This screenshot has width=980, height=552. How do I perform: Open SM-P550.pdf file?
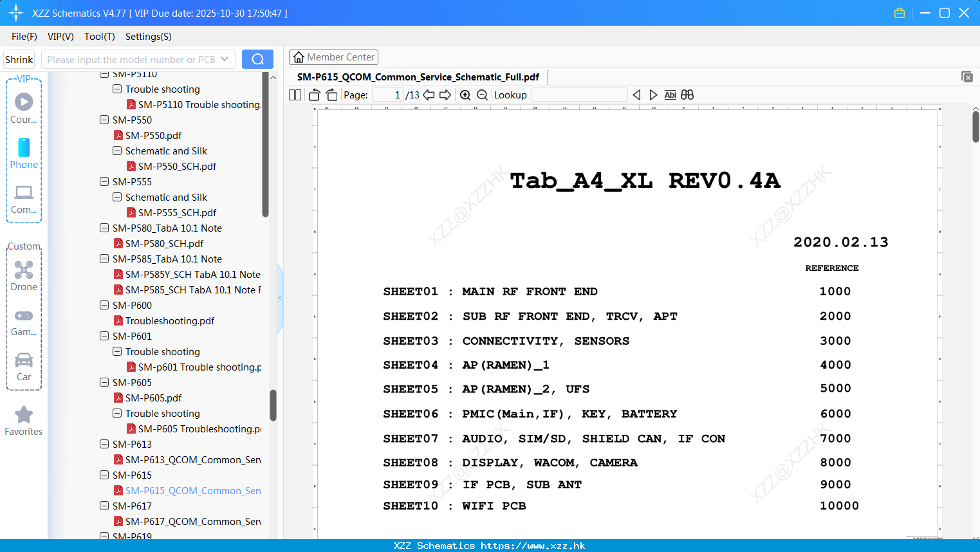coord(147,135)
